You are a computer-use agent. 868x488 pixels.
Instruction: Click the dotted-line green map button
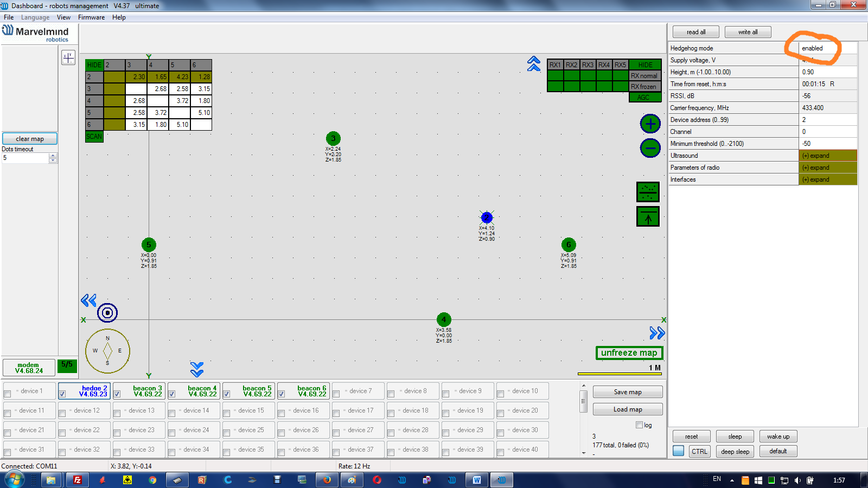point(648,191)
